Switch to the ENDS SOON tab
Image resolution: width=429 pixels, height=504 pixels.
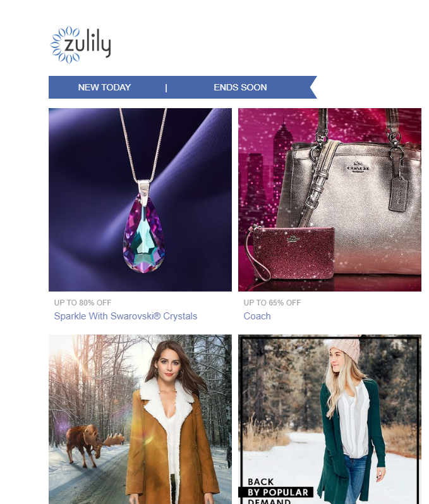pos(240,87)
